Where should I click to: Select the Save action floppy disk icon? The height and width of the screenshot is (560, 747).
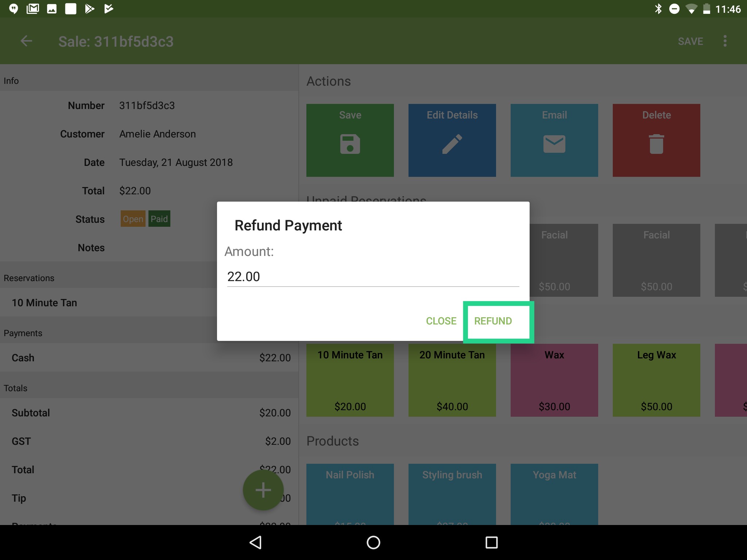[350, 144]
